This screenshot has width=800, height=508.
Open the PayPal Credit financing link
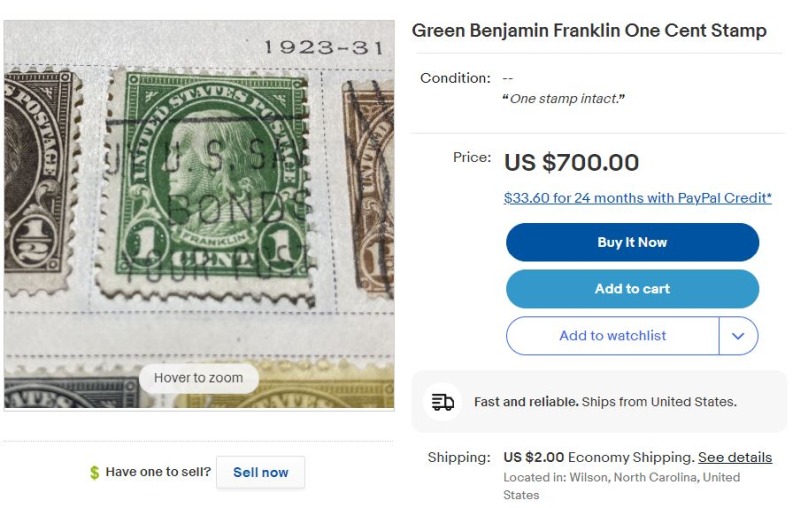637,198
